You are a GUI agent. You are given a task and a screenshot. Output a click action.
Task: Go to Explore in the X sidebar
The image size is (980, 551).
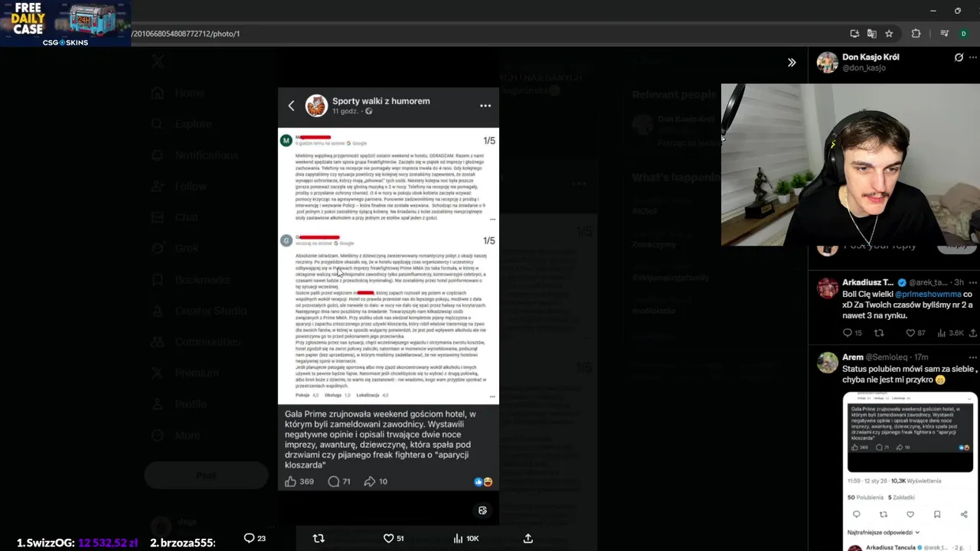point(182,124)
